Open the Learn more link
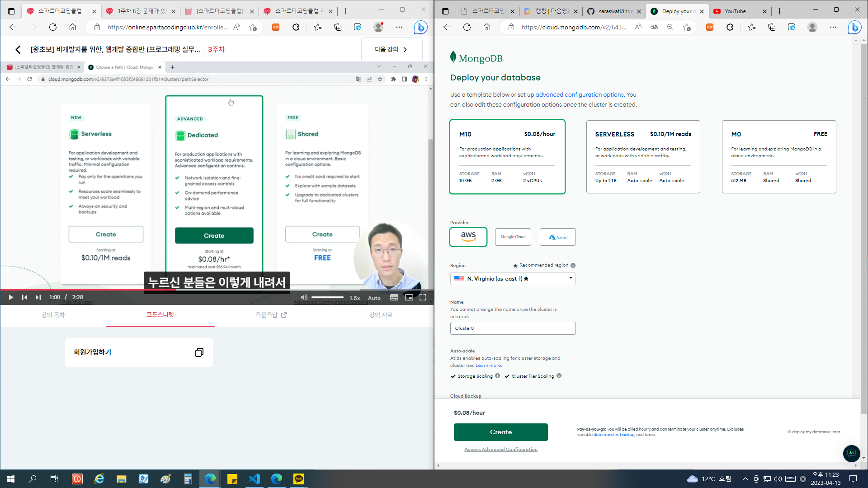 (x=488, y=366)
